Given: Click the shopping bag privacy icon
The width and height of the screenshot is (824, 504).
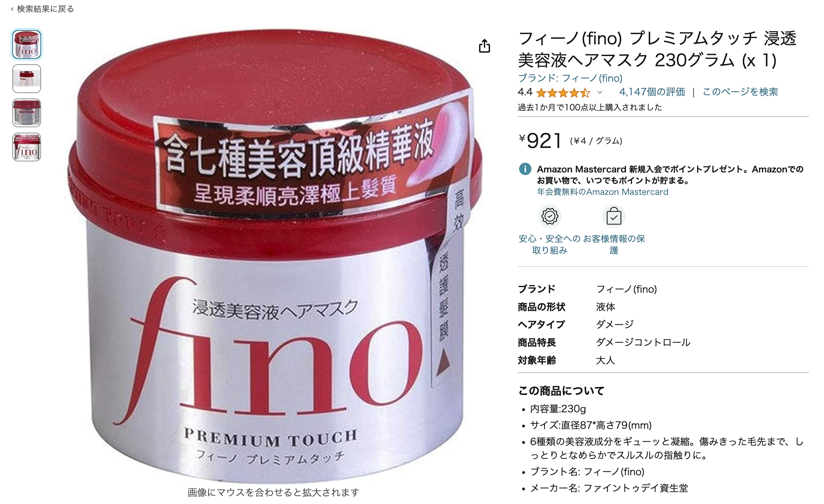Looking at the screenshot, I should click(614, 216).
